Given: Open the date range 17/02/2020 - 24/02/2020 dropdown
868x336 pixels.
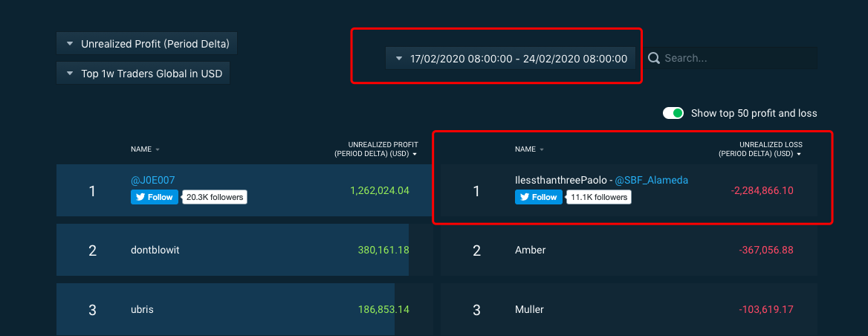Looking at the screenshot, I should 511,58.
